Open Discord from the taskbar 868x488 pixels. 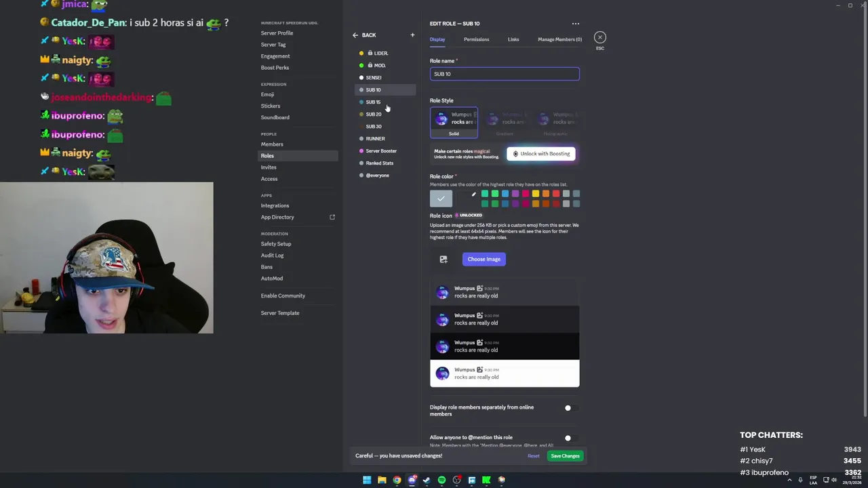tap(412, 480)
